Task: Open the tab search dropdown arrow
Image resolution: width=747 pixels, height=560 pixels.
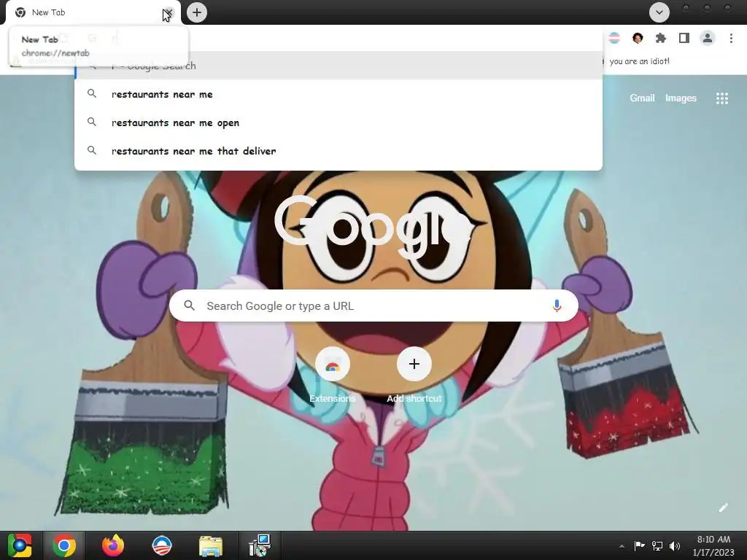Action: point(659,12)
